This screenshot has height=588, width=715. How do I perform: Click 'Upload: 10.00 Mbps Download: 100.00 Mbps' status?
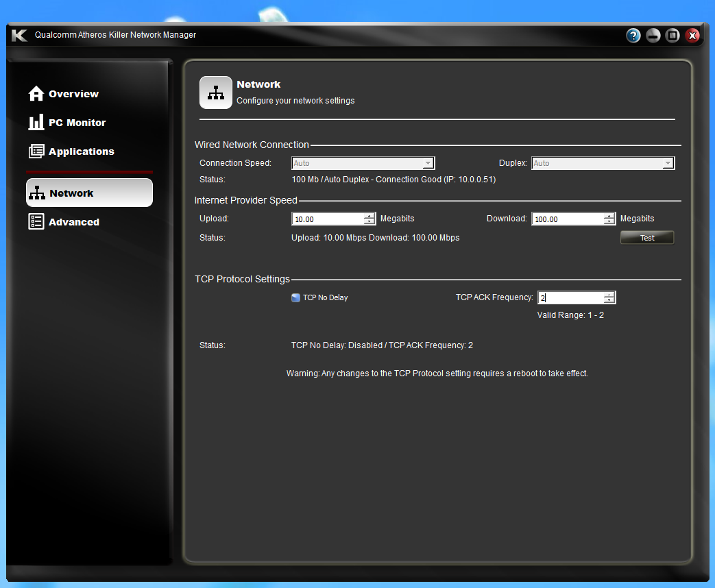coord(375,238)
